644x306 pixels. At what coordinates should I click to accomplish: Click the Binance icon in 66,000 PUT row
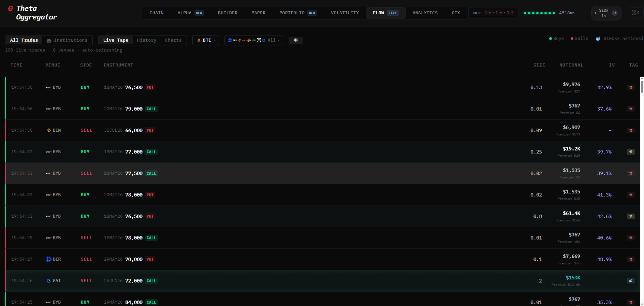coord(49,130)
